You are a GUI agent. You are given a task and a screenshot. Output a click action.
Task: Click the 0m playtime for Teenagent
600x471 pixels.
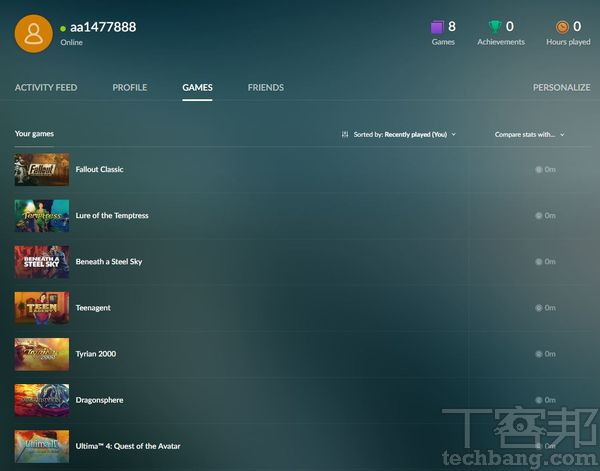click(550, 308)
